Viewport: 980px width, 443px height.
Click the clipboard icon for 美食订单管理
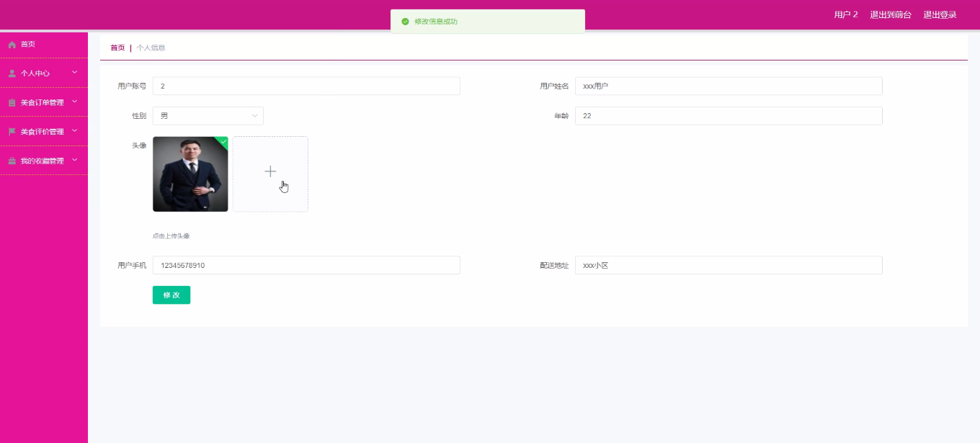pyautogui.click(x=12, y=103)
